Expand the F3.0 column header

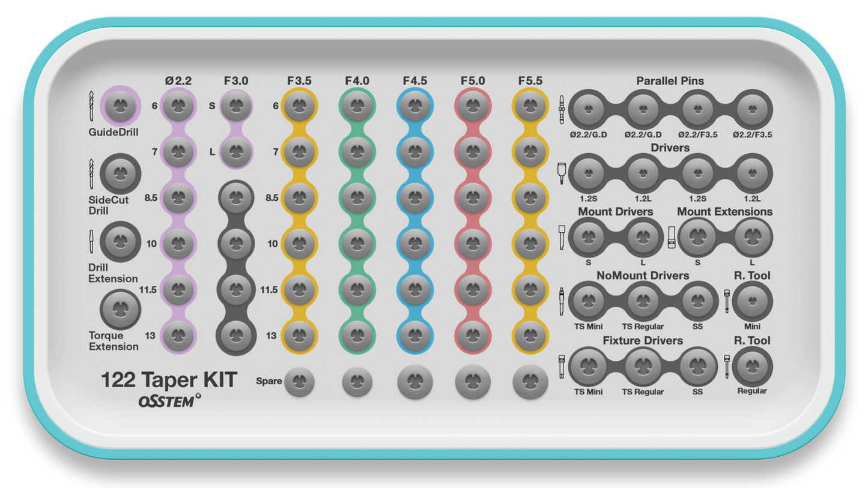click(236, 79)
